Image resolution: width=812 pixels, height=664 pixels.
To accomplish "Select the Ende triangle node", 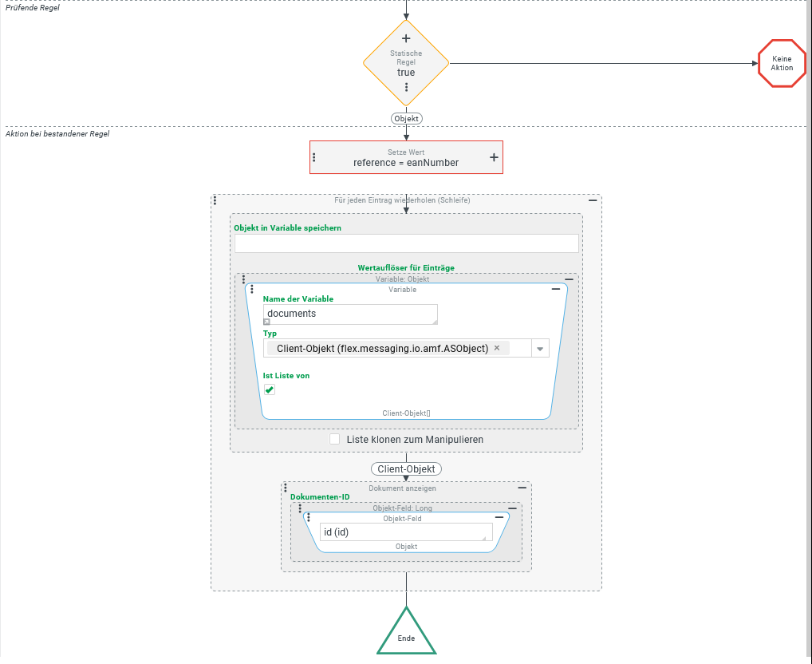I will coord(406,636).
